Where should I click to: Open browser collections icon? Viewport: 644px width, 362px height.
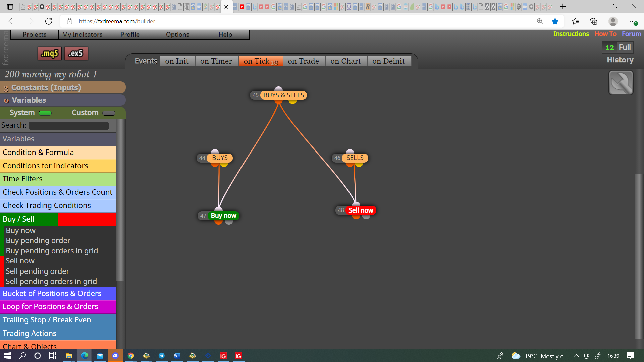coord(594,21)
